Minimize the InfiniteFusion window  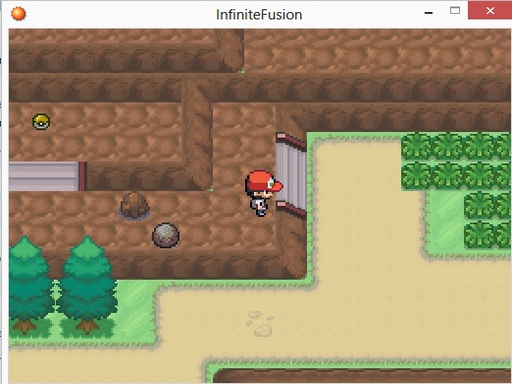click(x=429, y=13)
